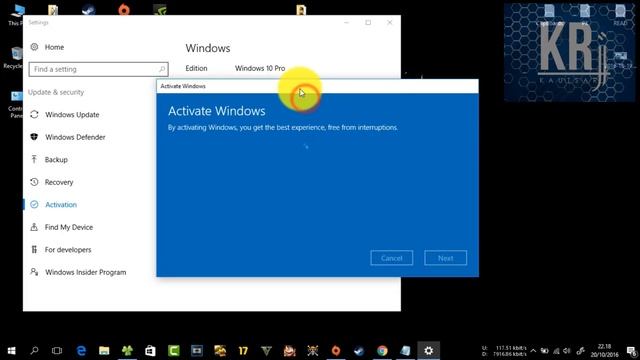Open the green Camtasia icon on taskbar
640x360 pixels.
point(173,351)
